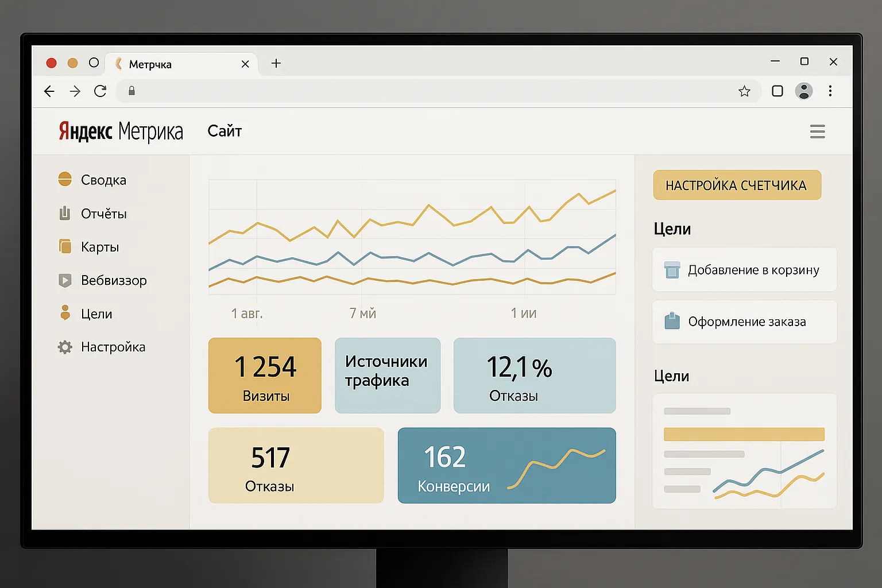This screenshot has height=588, width=882.
Task: Reload the page with refresh icon
Action: 100,91
